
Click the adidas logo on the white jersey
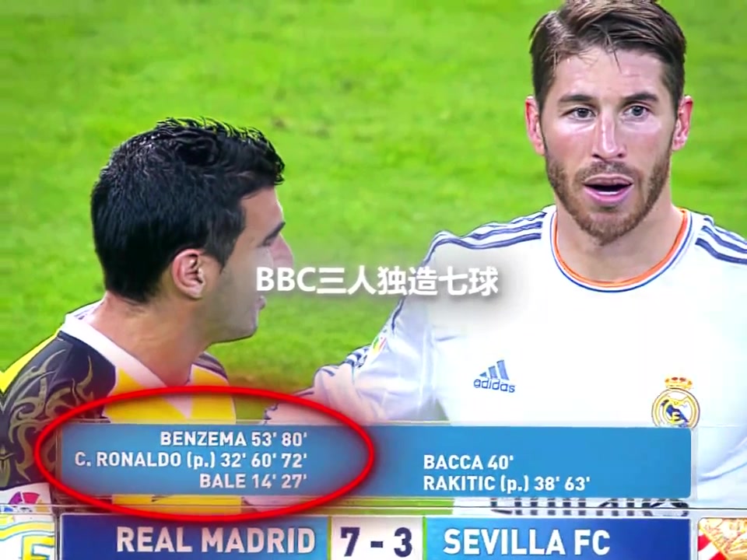(494, 376)
